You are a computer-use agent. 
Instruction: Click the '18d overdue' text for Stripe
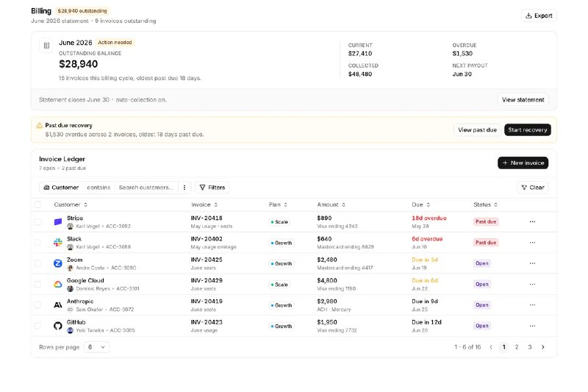[429, 218]
